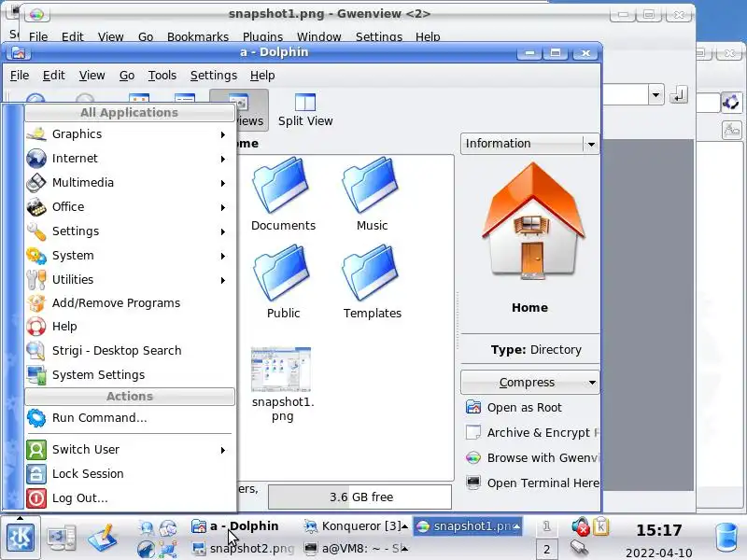Image resolution: width=747 pixels, height=560 pixels.
Task: Click the System gears icon
Action: [36, 256]
